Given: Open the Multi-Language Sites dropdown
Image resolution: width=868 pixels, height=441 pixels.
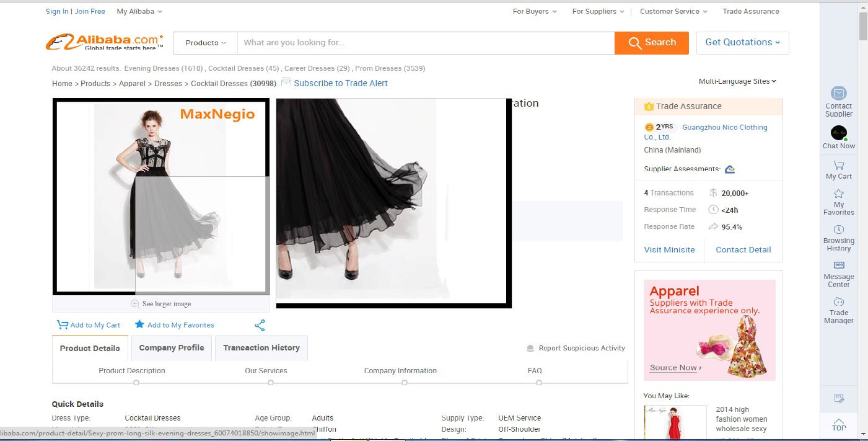Looking at the screenshot, I should (x=737, y=81).
